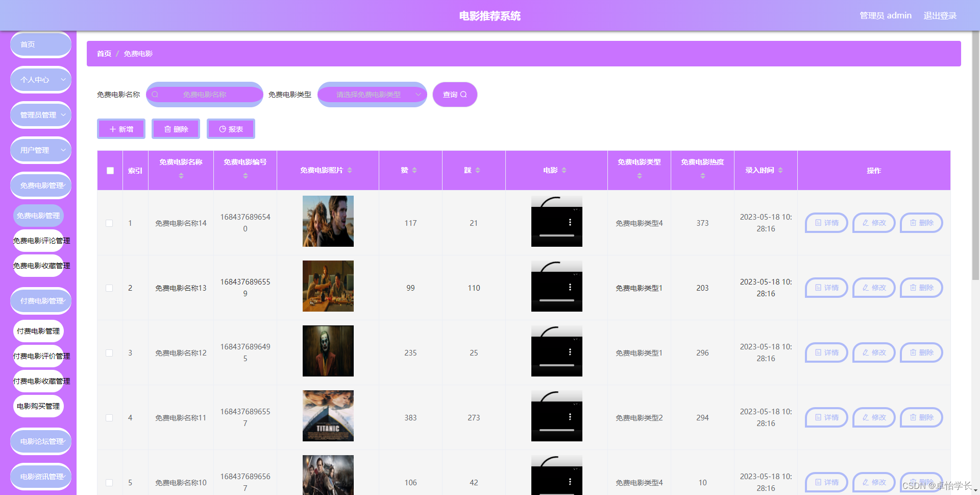Toggle the select-all checkbox in table header

pos(110,171)
